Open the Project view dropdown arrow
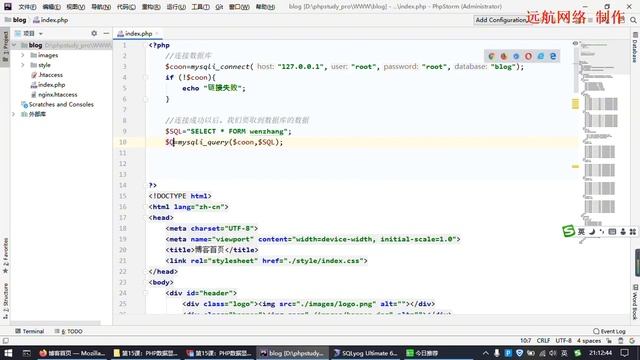This screenshot has height=360, width=640. click(41, 33)
